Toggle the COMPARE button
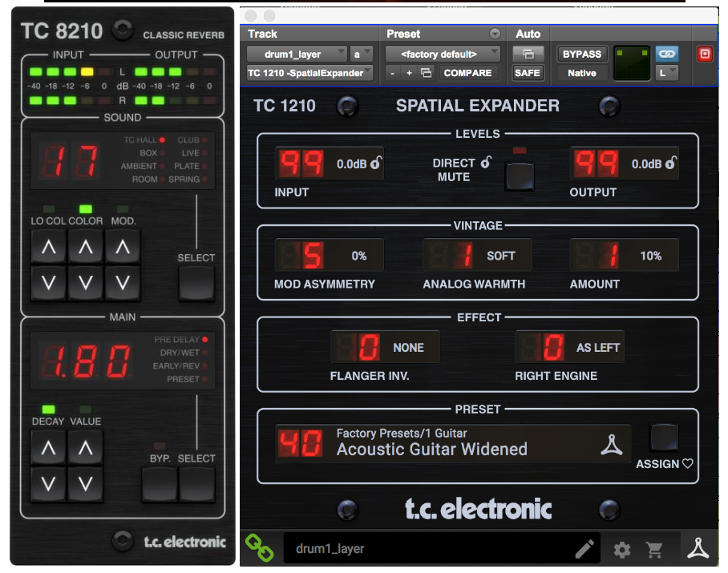This screenshot has width=728, height=573. pos(467,73)
